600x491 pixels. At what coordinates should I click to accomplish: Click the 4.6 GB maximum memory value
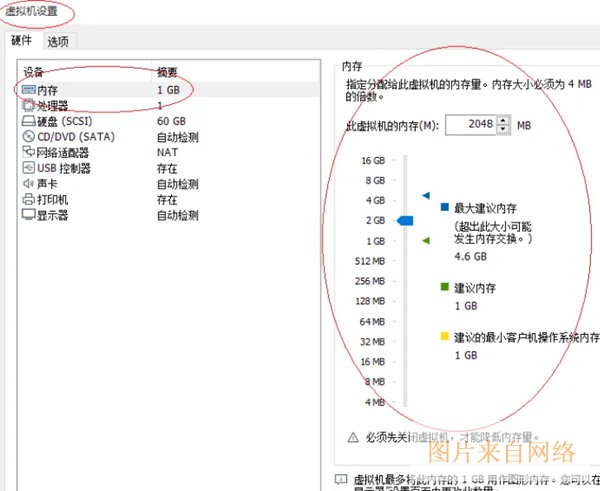(x=470, y=256)
